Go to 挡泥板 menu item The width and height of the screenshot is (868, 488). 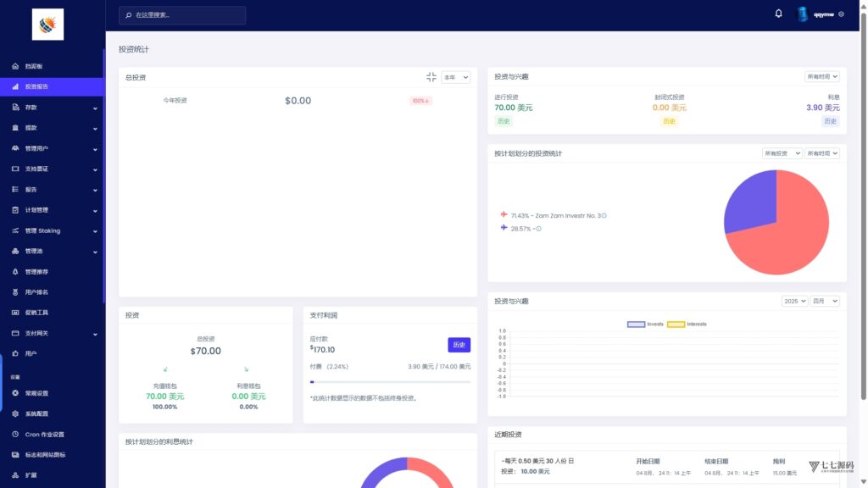pyautogui.click(x=52, y=66)
